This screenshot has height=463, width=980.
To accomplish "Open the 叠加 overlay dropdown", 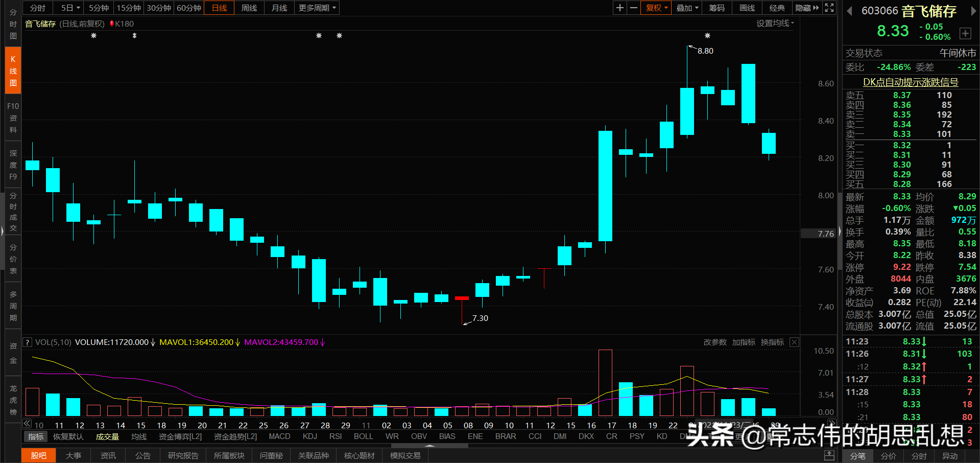I will point(686,8).
